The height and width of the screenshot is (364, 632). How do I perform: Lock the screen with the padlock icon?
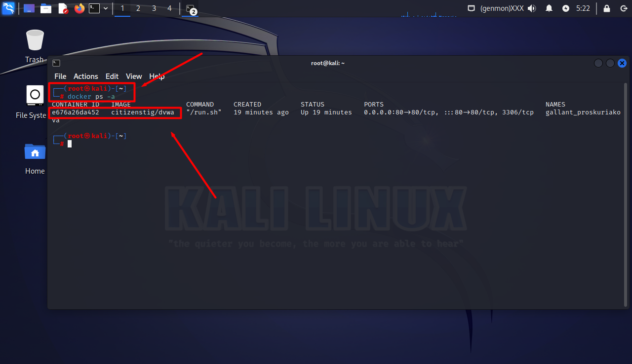[x=607, y=8]
